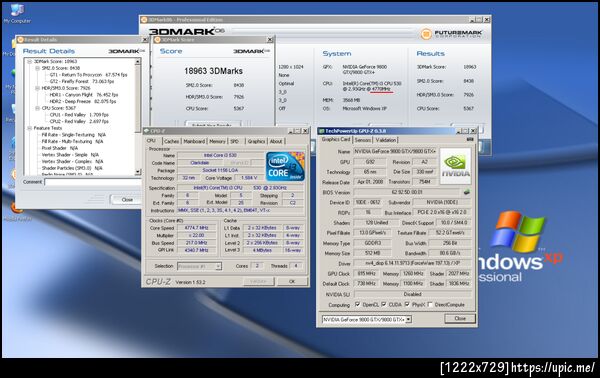Collapse the 3DMark Score tree node

[x=29, y=61]
